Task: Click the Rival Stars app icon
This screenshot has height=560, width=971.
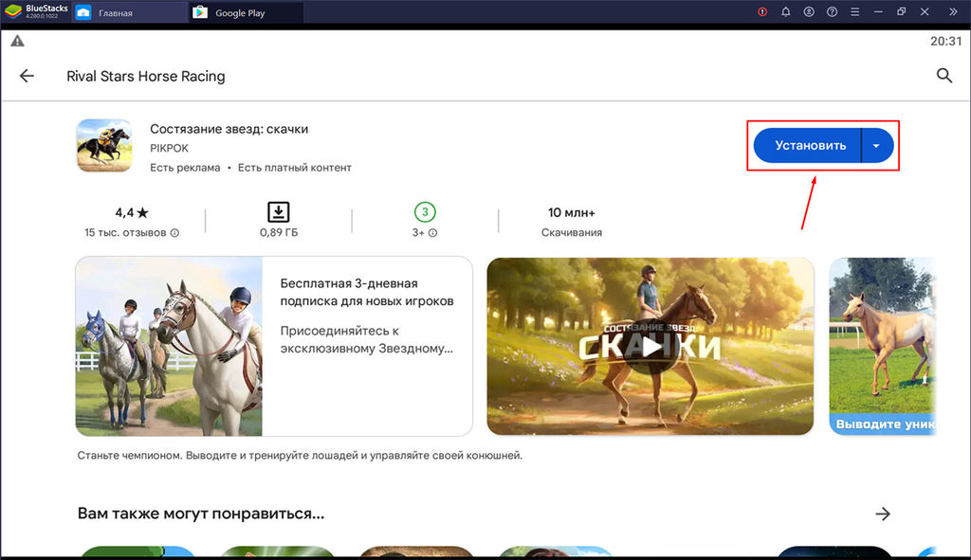Action: tap(104, 145)
